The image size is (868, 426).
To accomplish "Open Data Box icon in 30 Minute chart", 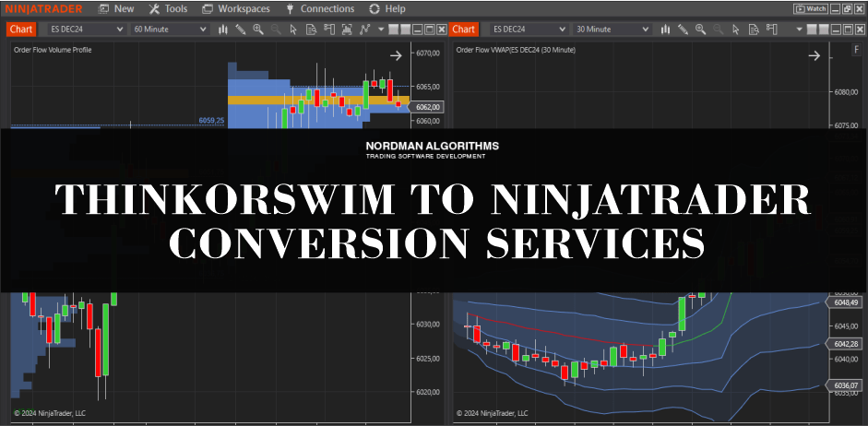I will pyautogui.click(x=754, y=30).
